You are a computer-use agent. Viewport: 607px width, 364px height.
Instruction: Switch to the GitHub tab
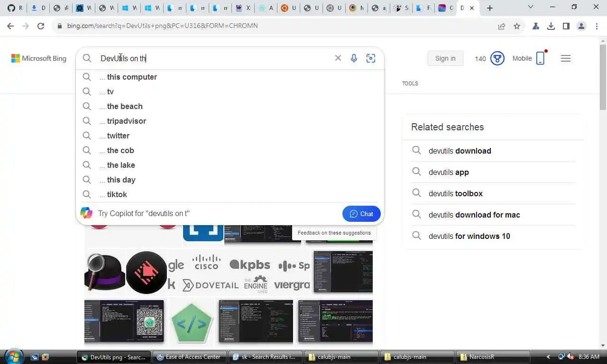16,8
